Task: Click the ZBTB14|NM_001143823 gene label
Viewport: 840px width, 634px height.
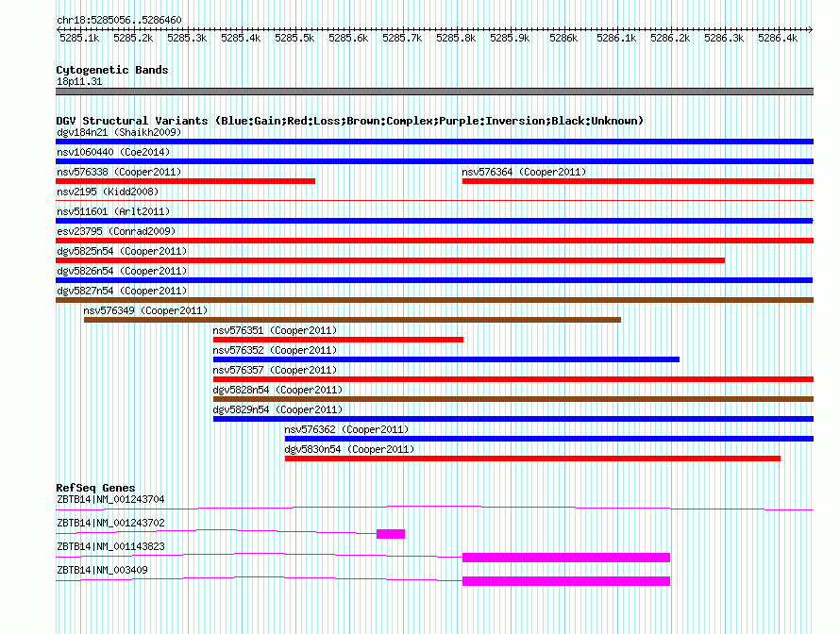Action: pyautogui.click(x=110, y=546)
